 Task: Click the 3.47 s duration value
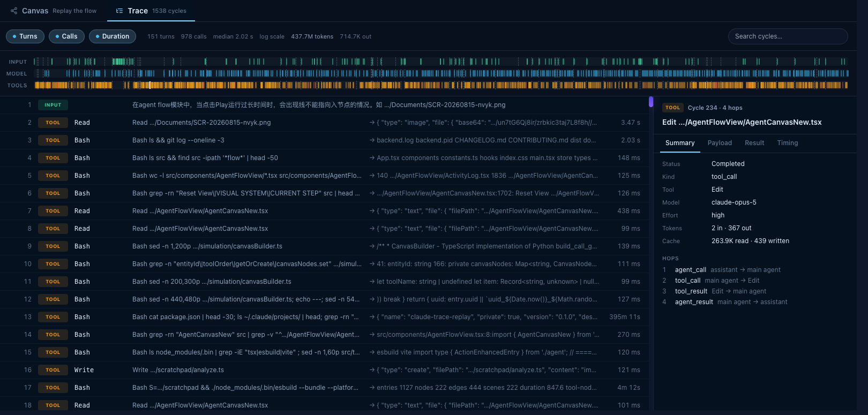click(x=631, y=123)
